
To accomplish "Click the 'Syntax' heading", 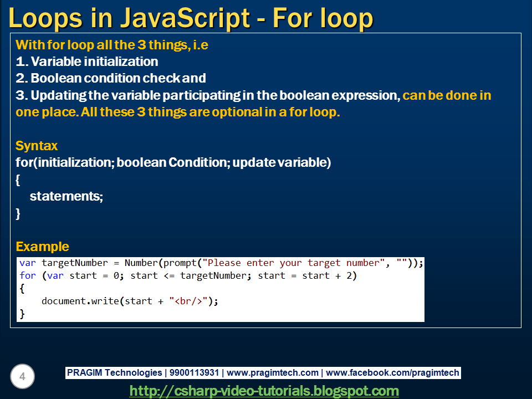I will 37,146.
